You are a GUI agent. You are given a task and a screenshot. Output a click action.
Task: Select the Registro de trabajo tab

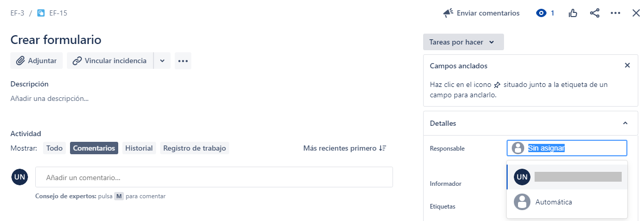click(194, 148)
